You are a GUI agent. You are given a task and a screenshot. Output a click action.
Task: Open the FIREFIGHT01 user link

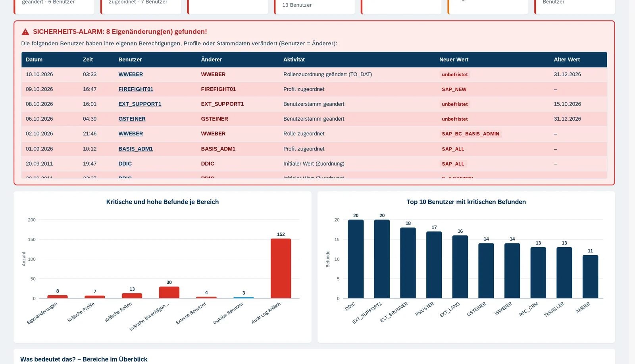coord(136,89)
